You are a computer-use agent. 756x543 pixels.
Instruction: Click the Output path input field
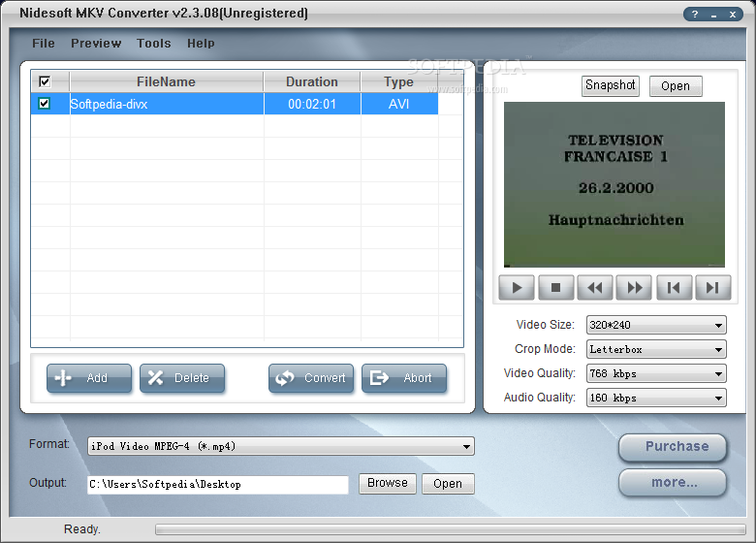point(218,484)
